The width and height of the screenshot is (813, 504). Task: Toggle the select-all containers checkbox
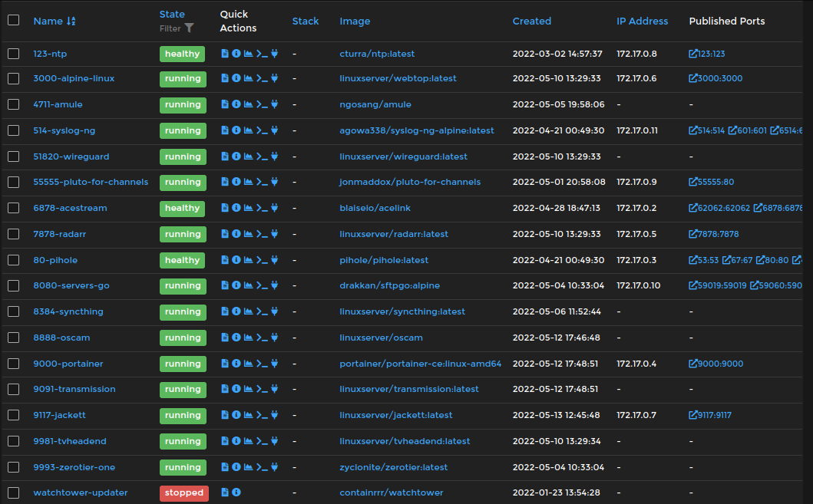(13, 21)
